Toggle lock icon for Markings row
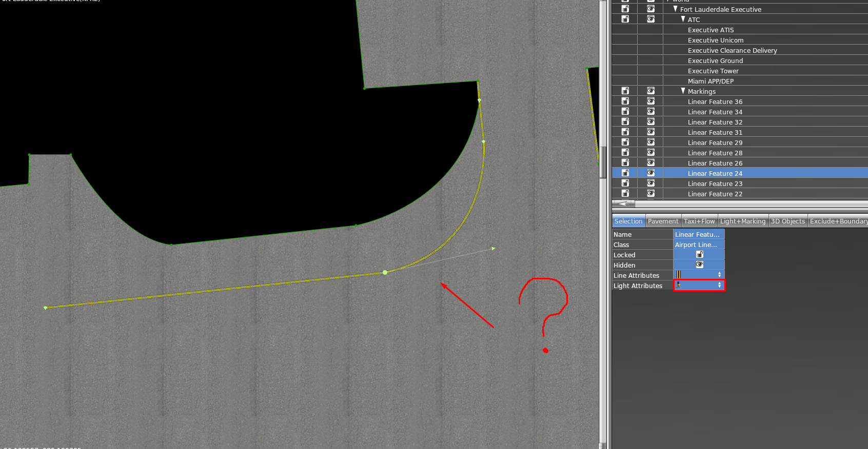This screenshot has height=449, width=868. (625, 91)
